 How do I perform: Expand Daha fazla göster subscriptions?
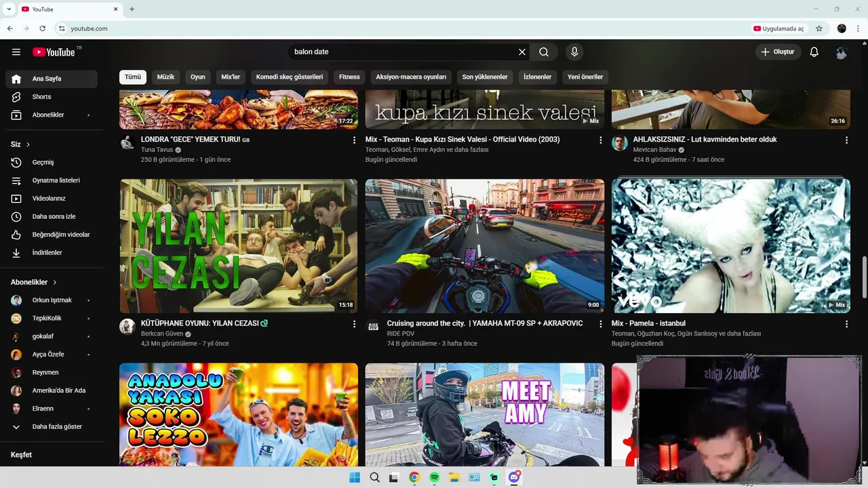(52, 427)
